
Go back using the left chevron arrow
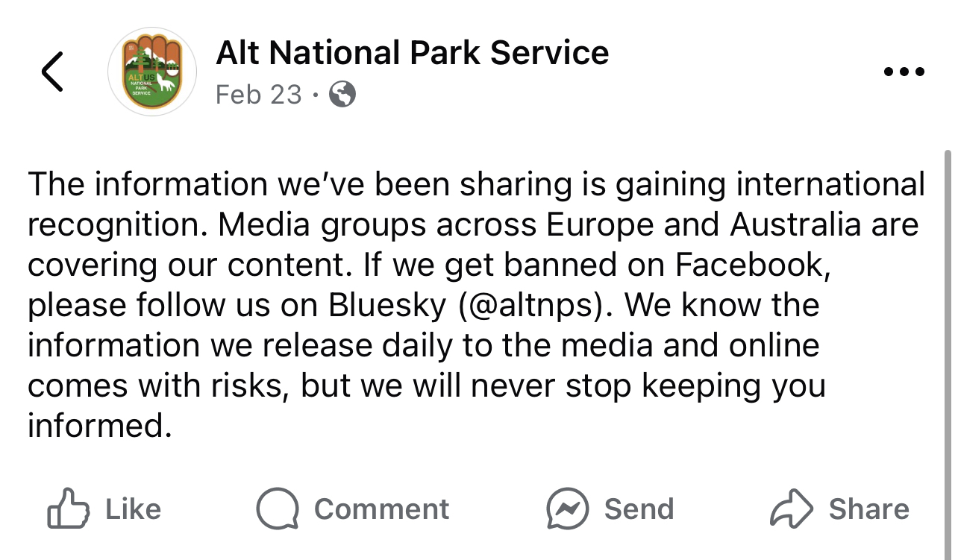click(52, 72)
